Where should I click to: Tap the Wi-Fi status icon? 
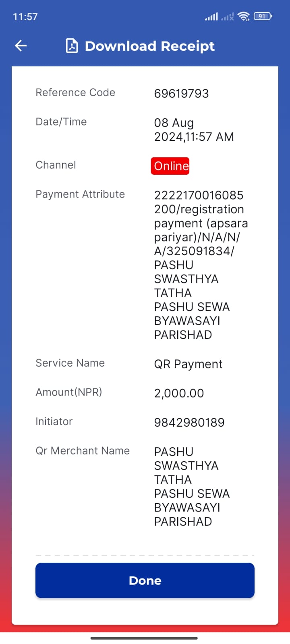(x=244, y=17)
